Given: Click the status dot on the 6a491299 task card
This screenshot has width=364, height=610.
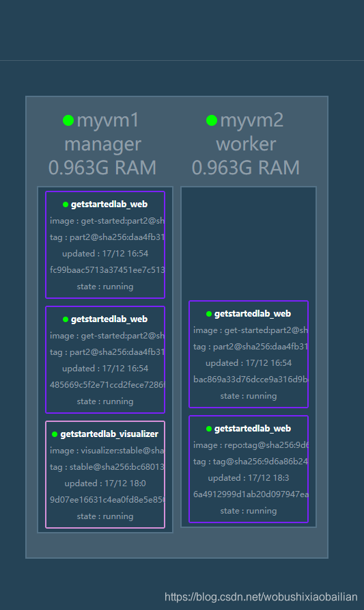Looking at the screenshot, I should tap(208, 429).
